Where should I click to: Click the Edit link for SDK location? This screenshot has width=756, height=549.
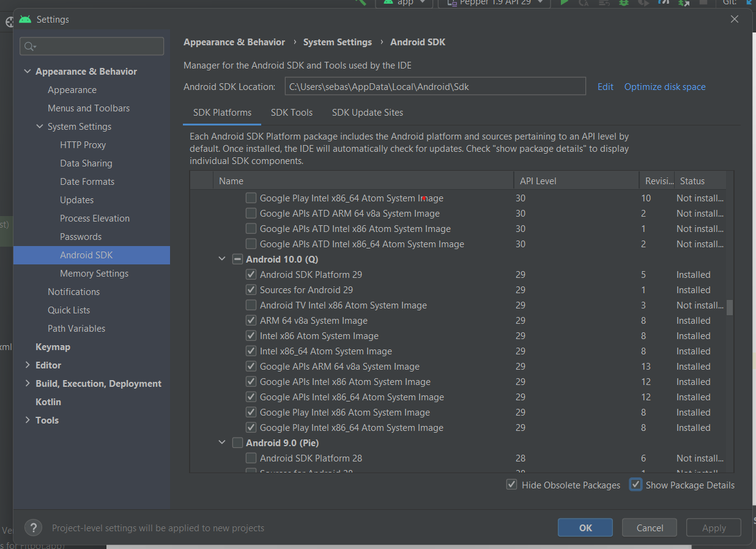tap(605, 87)
